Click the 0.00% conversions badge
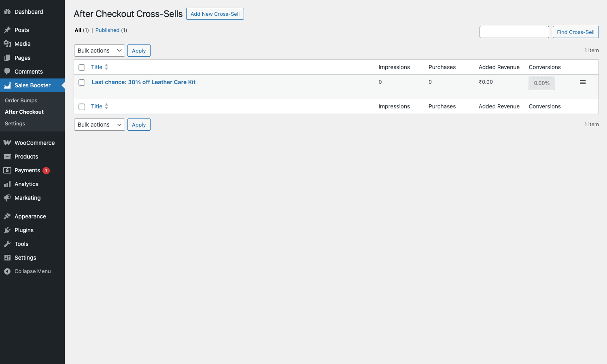The width and height of the screenshot is (607, 364). click(x=542, y=83)
